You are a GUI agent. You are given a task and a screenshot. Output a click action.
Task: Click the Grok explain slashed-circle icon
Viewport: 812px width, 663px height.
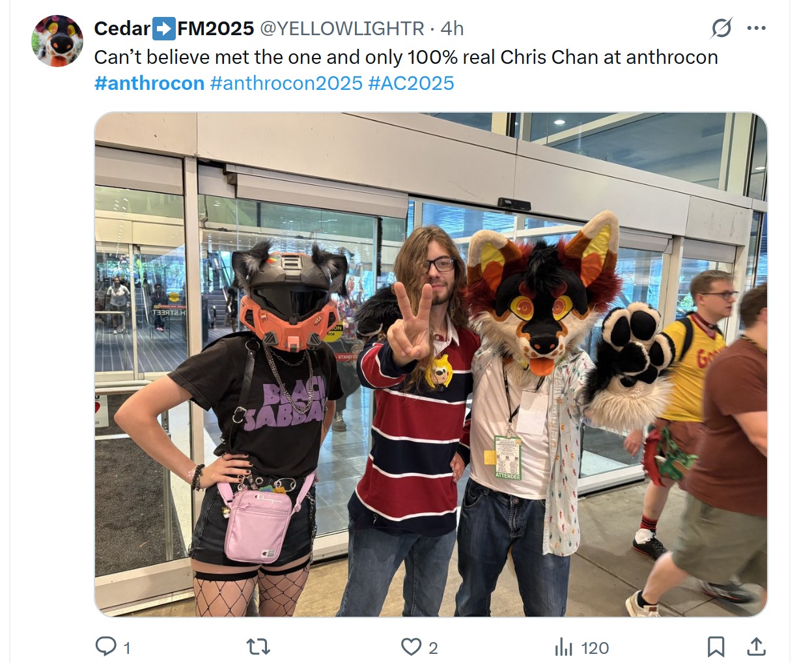click(721, 28)
